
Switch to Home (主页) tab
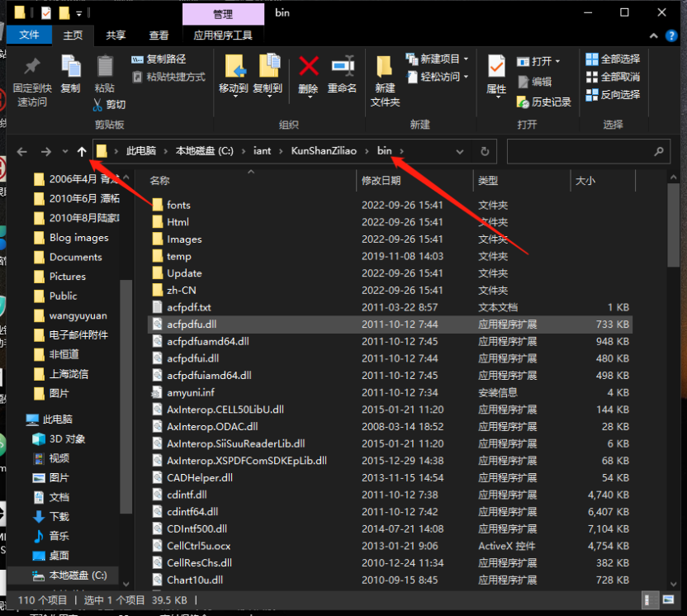[73, 35]
